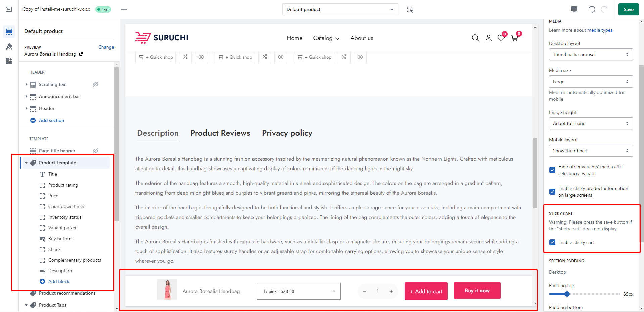Click the storefront search magnifier icon
644x312 pixels.
click(475, 38)
